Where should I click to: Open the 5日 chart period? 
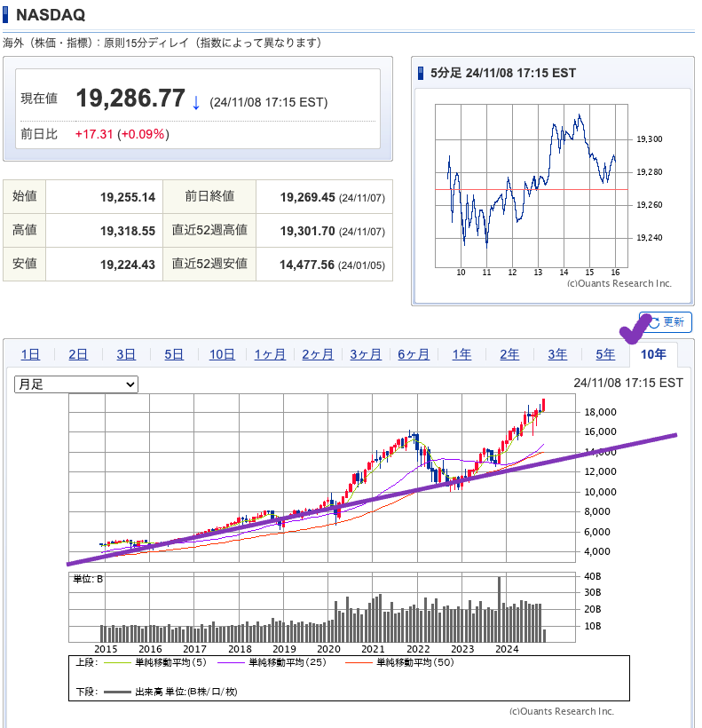pos(174,355)
